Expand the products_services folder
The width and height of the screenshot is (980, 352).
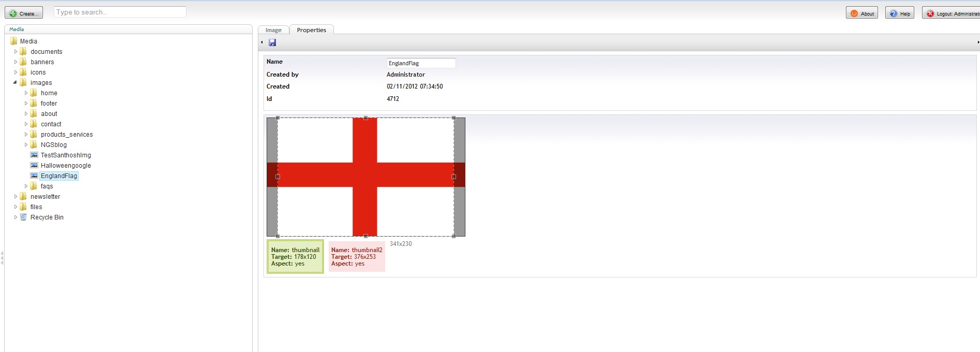(26, 135)
